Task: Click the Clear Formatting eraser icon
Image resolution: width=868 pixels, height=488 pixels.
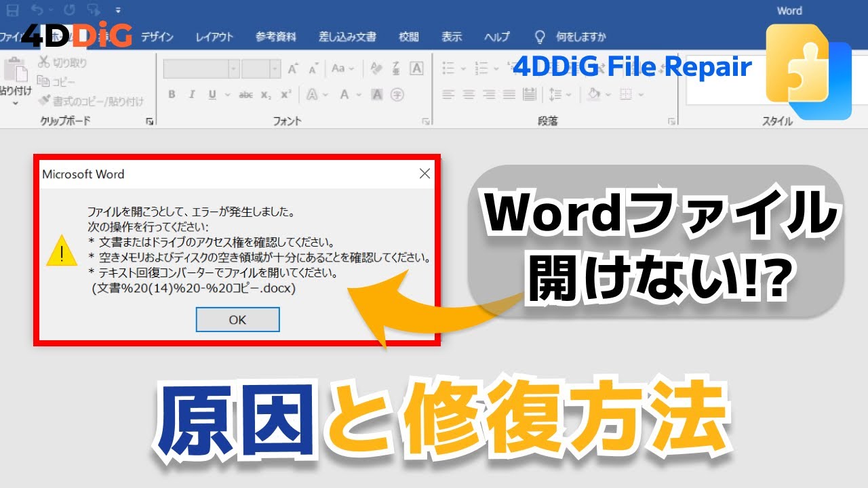Action: [375, 68]
